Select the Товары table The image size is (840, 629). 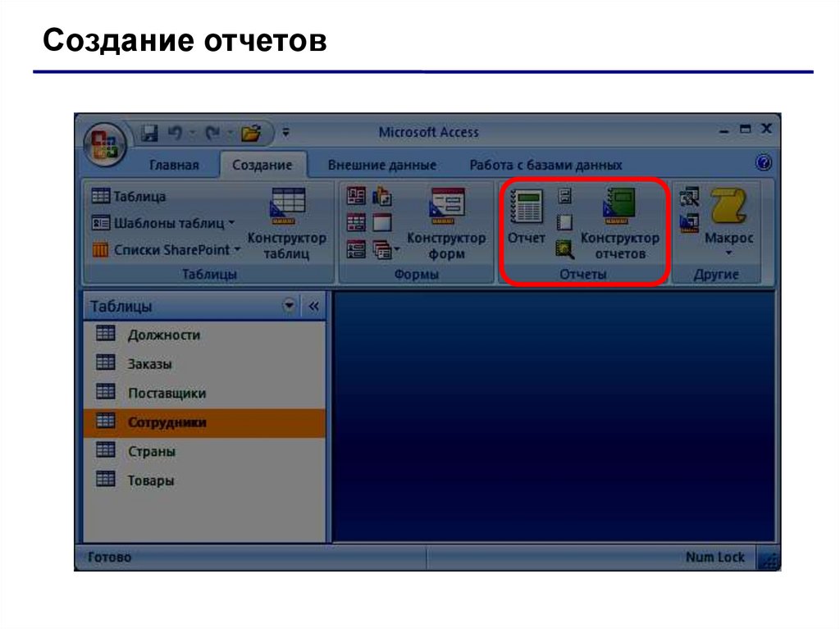pos(204,481)
